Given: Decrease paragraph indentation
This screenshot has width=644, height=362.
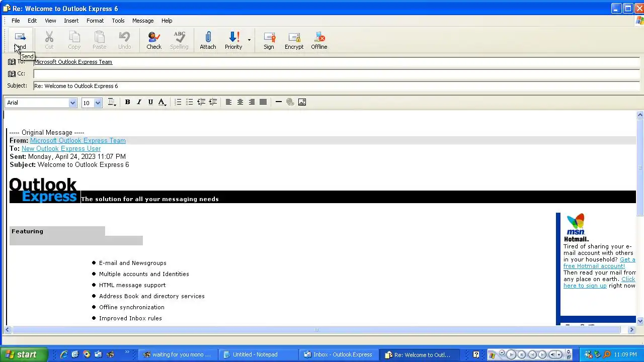Looking at the screenshot, I should click(x=201, y=102).
